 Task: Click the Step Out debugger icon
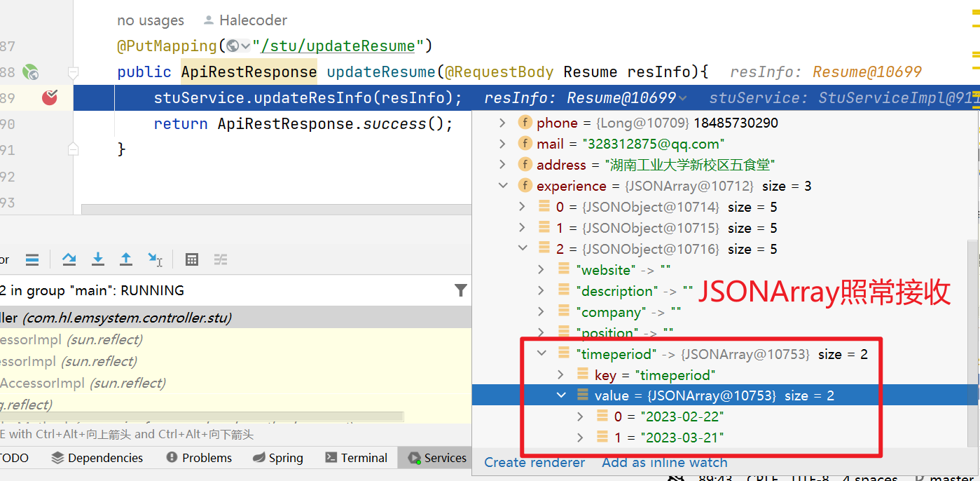pyautogui.click(x=126, y=259)
